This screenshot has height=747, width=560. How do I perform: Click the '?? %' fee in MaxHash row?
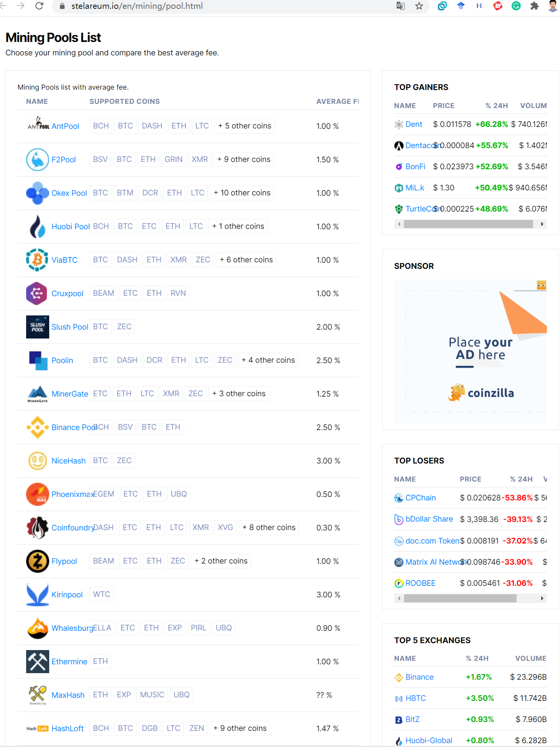pos(324,695)
